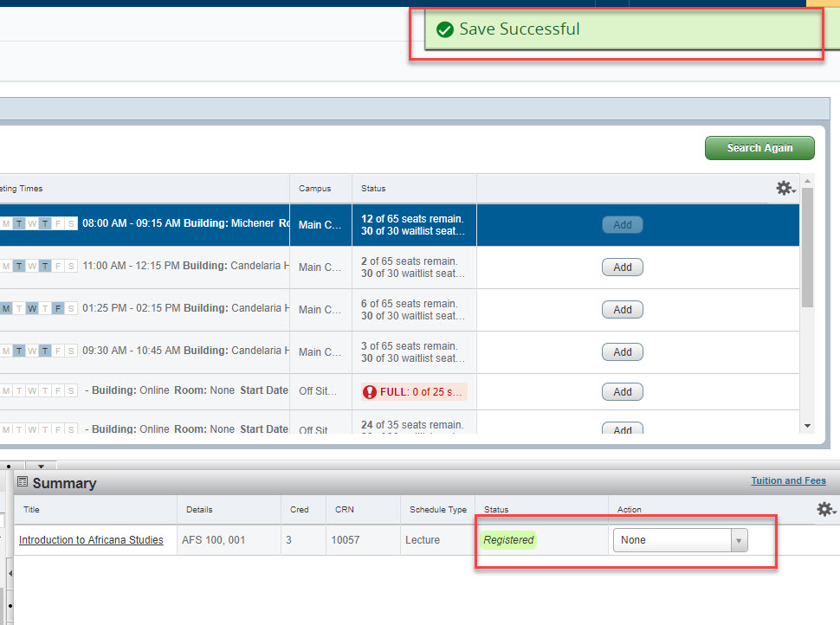
Task: Open the Action dropdown set to None
Action: coord(680,540)
